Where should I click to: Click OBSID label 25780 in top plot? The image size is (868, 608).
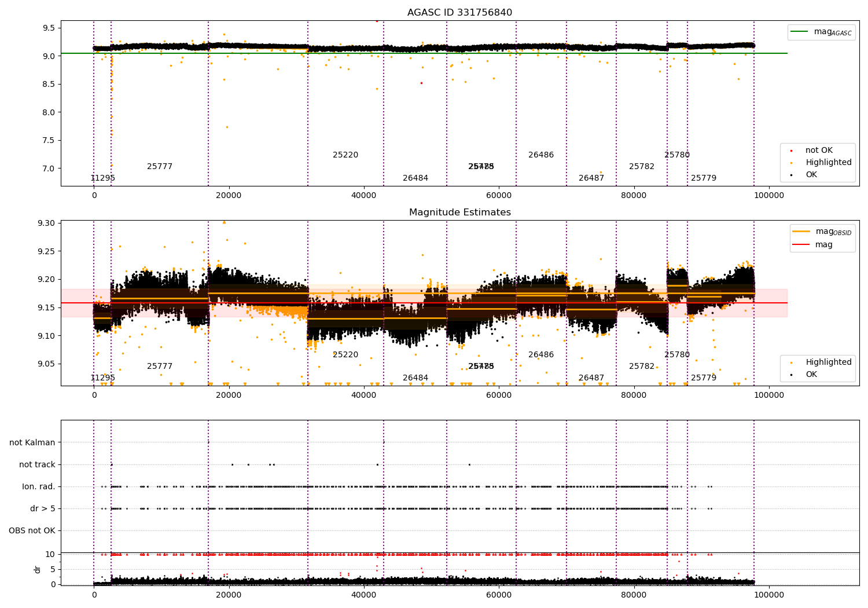click(677, 155)
